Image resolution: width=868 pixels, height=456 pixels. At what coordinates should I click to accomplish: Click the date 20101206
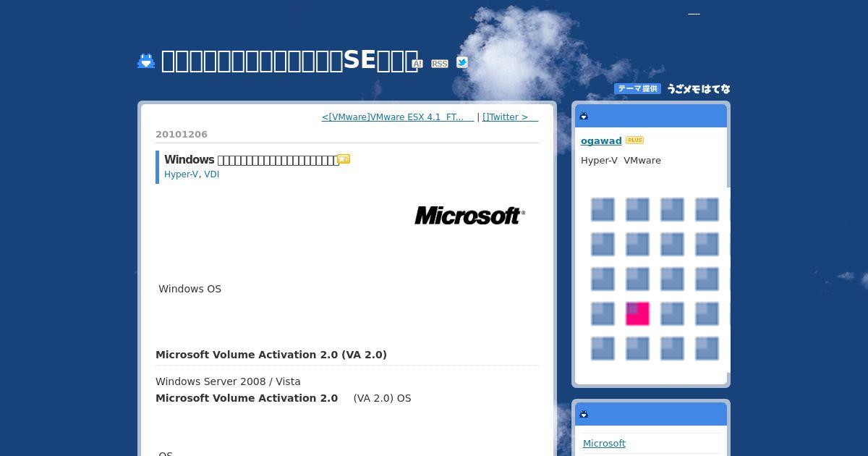coord(182,134)
